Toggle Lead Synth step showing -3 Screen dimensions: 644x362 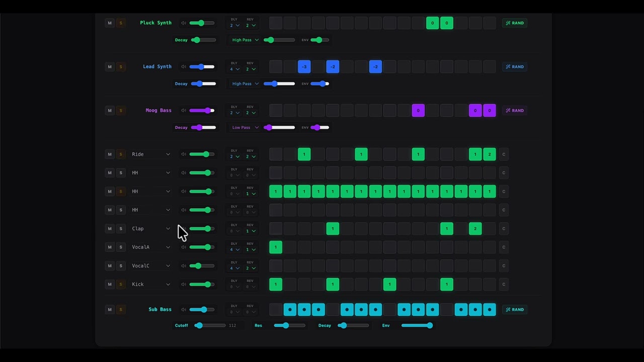click(304, 67)
